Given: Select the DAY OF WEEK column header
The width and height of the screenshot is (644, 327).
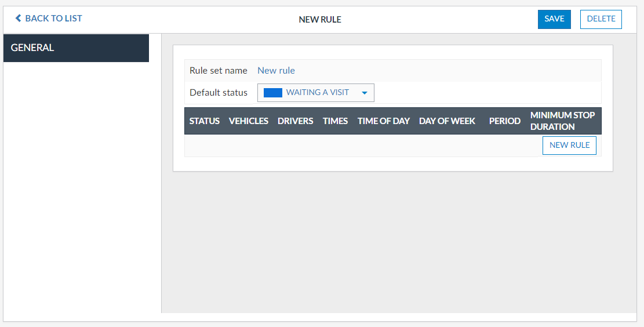Looking at the screenshot, I should (x=447, y=121).
